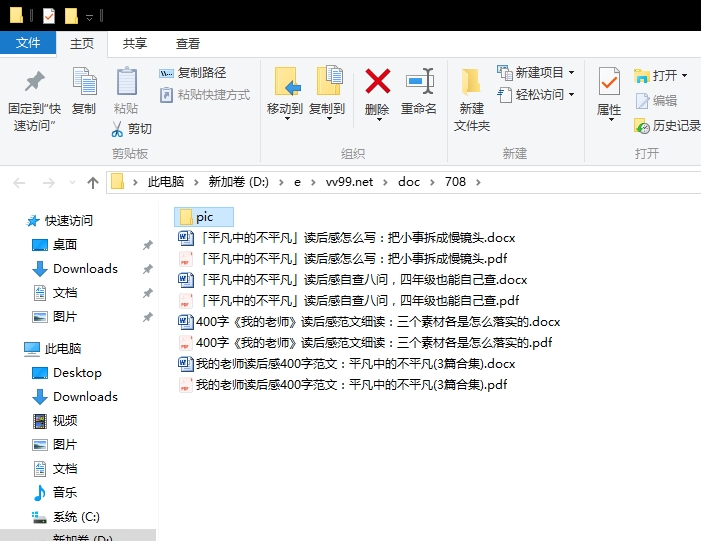Click the History (历史记录) button

pos(667,126)
